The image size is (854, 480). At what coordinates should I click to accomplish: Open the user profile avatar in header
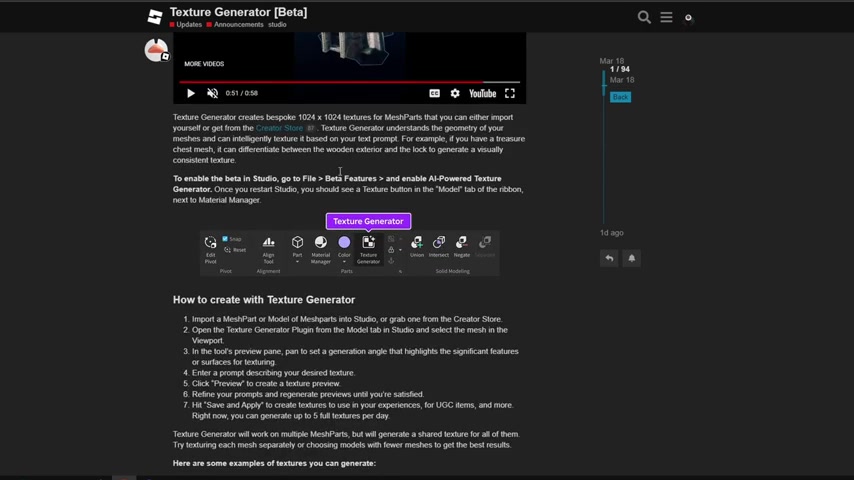688,18
